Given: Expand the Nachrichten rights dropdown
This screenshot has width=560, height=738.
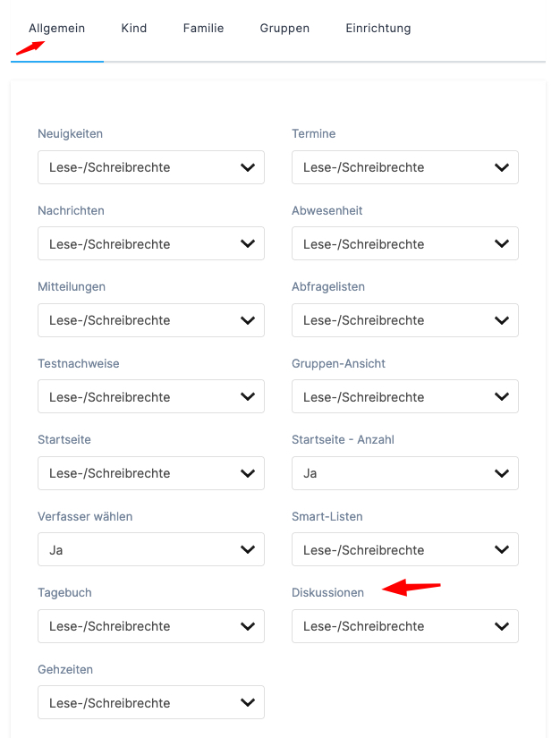Looking at the screenshot, I should pos(151,244).
